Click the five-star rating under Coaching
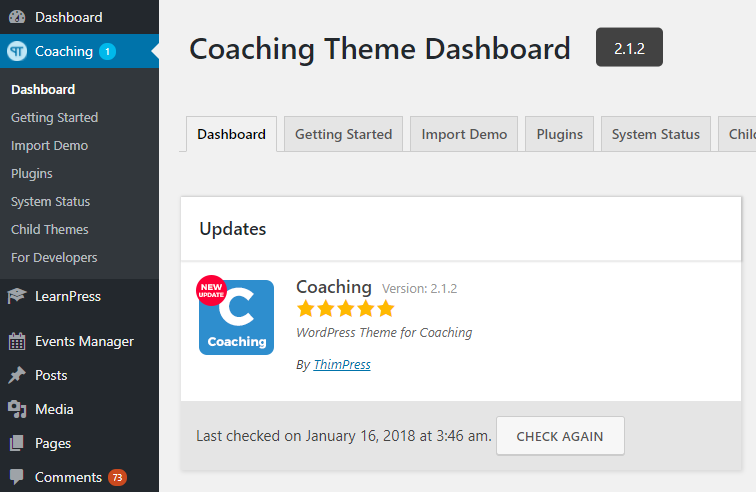 tap(346, 309)
